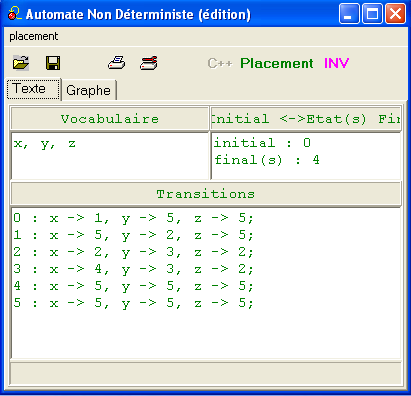
Task: Minimize the Automate Non Déterministe window
Action: [349, 14]
